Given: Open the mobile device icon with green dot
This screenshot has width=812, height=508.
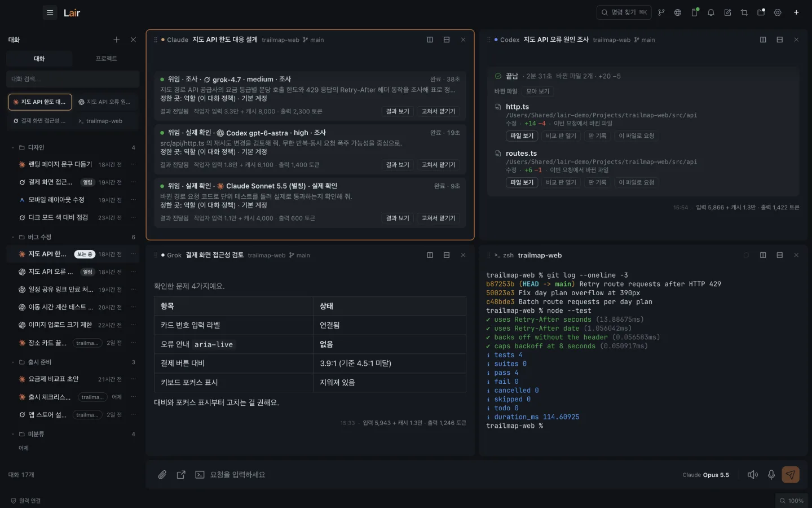Looking at the screenshot, I should coord(695,12).
